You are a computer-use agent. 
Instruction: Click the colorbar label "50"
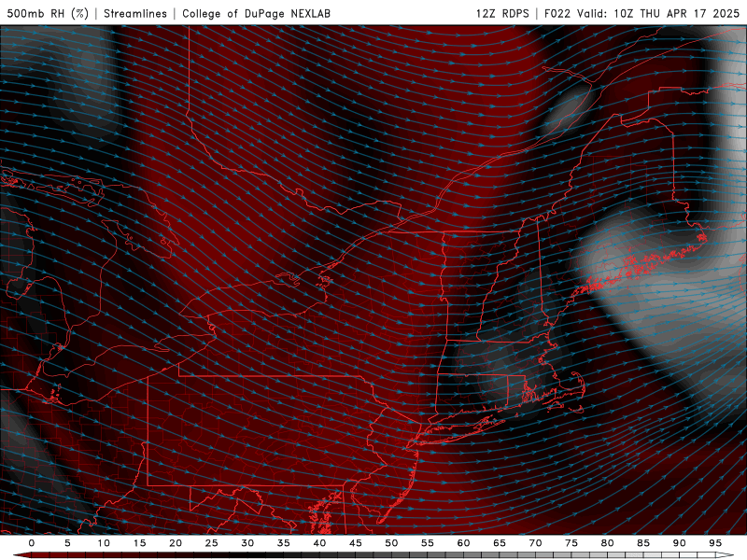tap(391, 543)
